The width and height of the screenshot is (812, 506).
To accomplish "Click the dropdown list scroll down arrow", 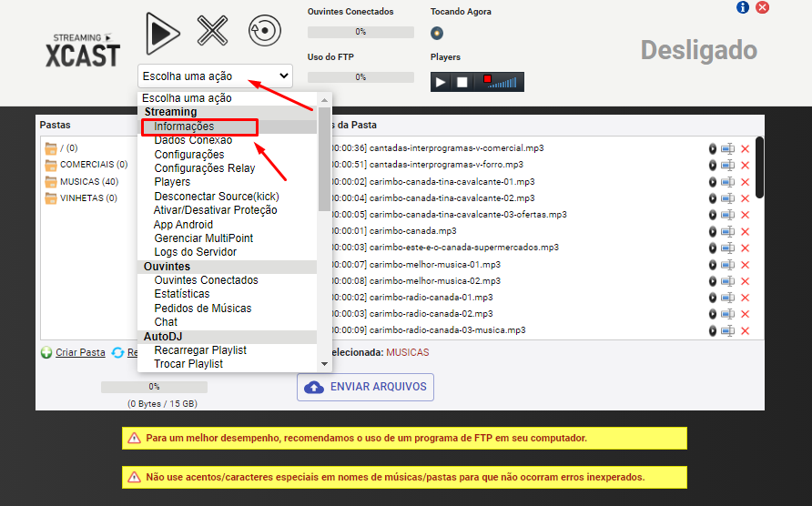I will pyautogui.click(x=325, y=364).
